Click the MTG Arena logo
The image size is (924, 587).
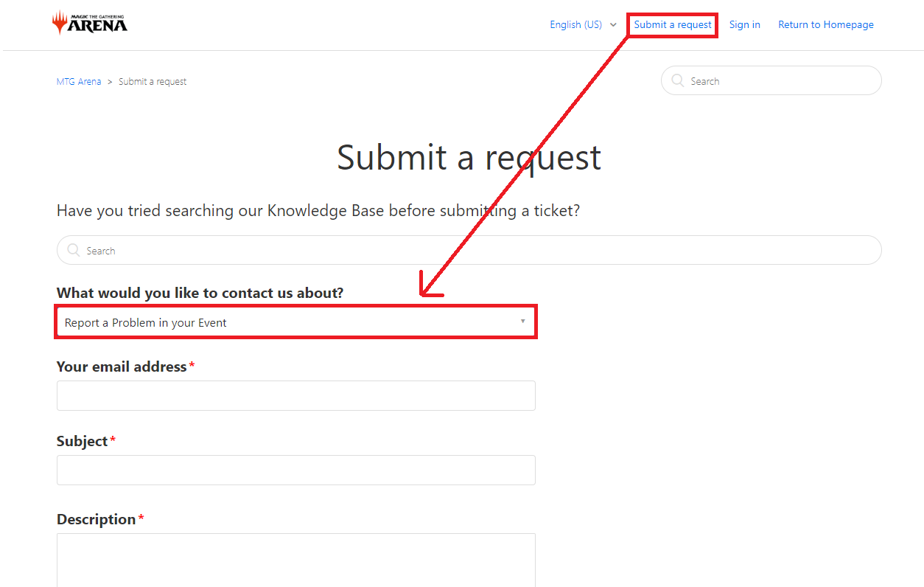coord(90,23)
